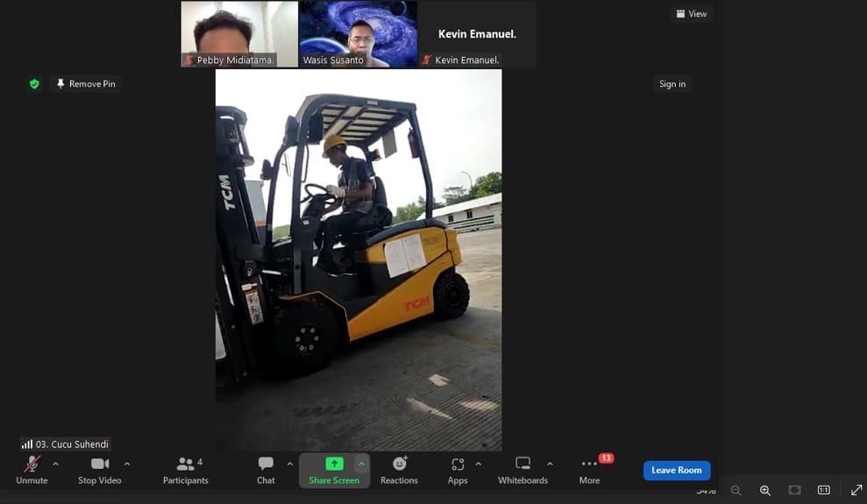Click the Leave Room button
The image size is (867, 504).
677,471
